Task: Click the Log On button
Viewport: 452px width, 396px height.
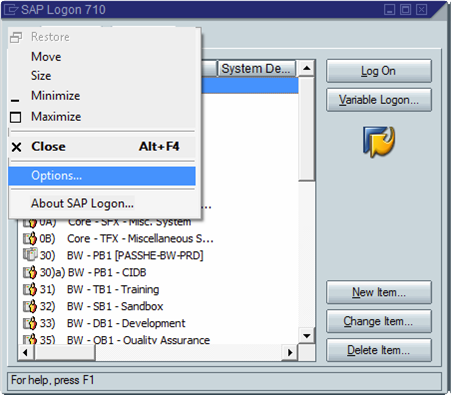Action: point(379,71)
